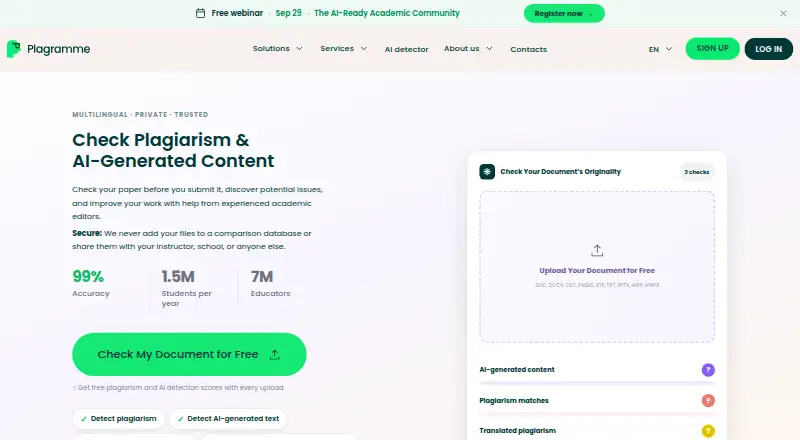
Task: Click the 1.5M Students per year statistic
Action: click(186, 288)
